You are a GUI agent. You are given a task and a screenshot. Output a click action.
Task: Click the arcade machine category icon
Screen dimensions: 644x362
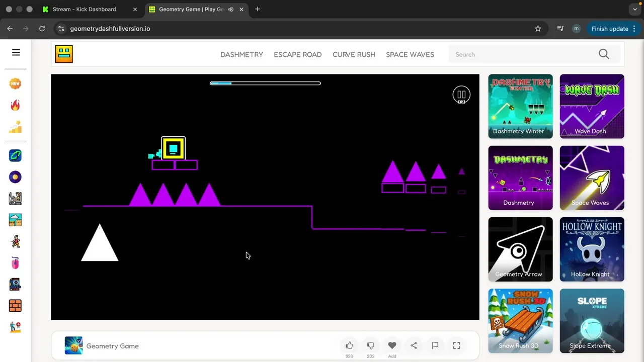coord(15,284)
